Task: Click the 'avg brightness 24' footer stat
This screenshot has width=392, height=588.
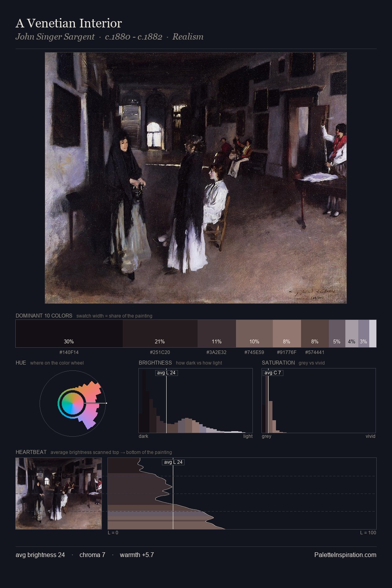Action: 40,555
